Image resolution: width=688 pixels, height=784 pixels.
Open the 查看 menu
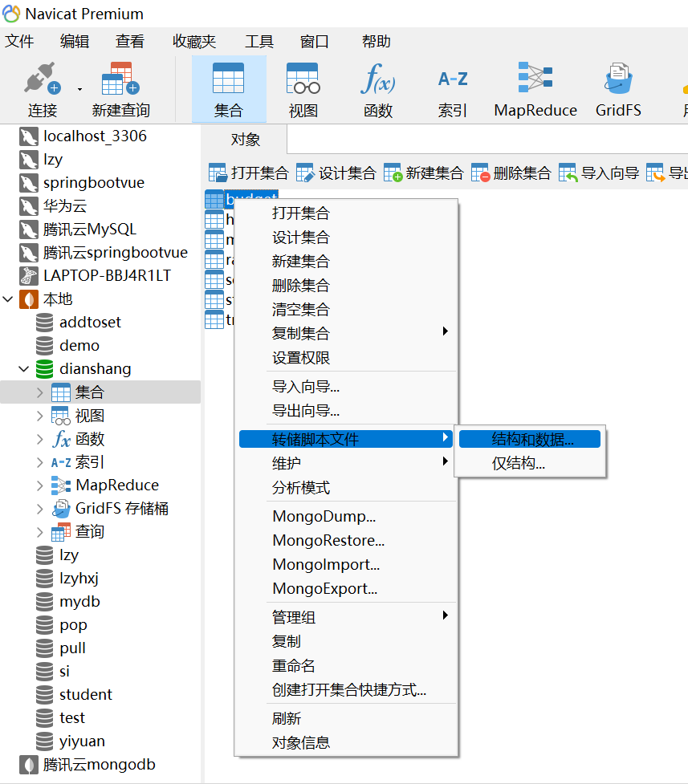click(130, 41)
